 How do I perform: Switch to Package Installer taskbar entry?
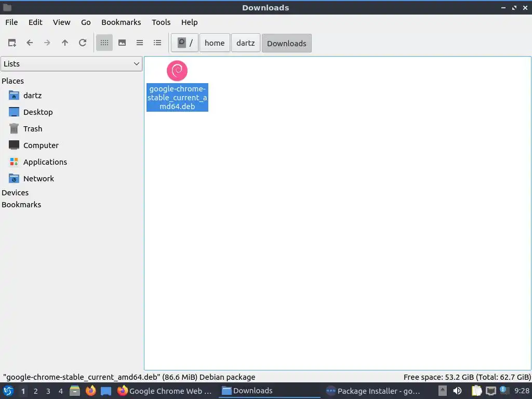click(373, 391)
